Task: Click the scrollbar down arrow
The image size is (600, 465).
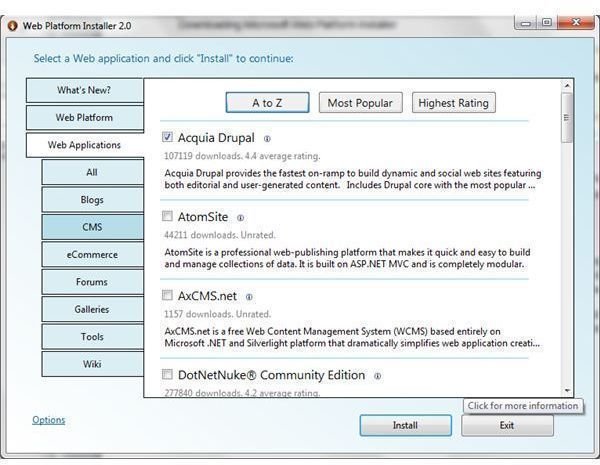Action: (x=567, y=390)
